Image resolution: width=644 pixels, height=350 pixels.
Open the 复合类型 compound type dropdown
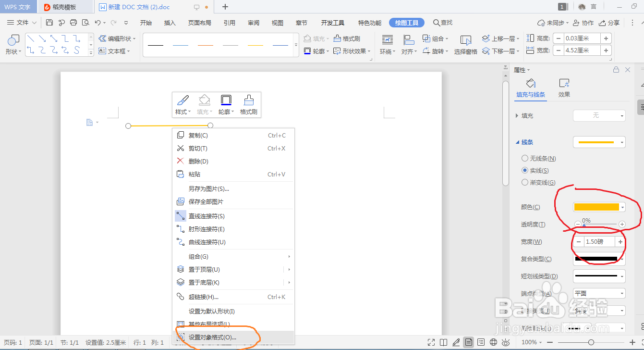(x=599, y=259)
